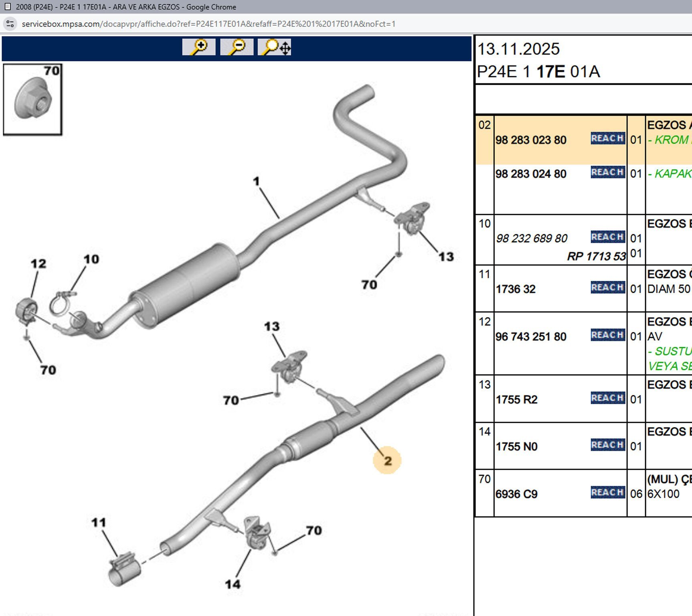This screenshot has width=692, height=616.
Task: Click REACH badge for part 98 283 023 80
Action: (x=607, y=138)
